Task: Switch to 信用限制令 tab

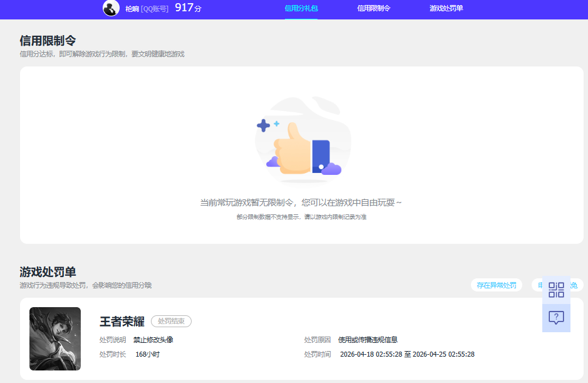Action: 373,8
